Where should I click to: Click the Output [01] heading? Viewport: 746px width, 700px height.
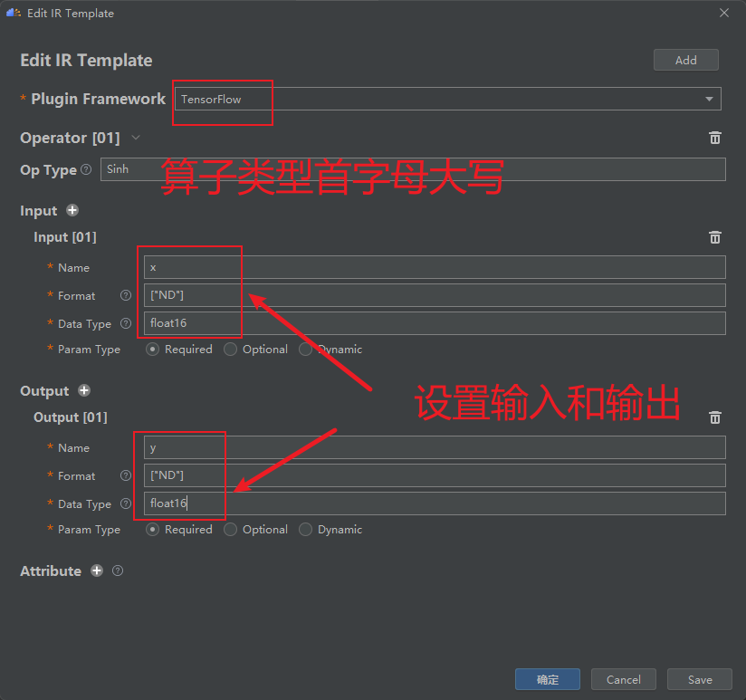[x=71, y=417]
